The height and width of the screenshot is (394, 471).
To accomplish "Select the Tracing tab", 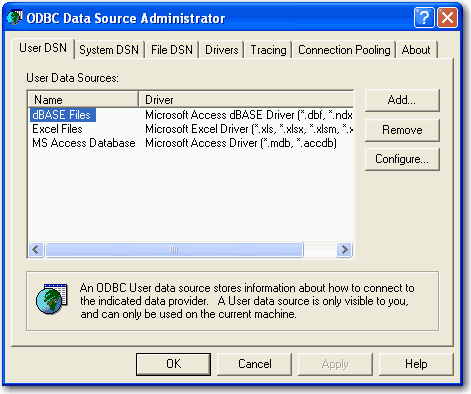I will click(268, 50).
